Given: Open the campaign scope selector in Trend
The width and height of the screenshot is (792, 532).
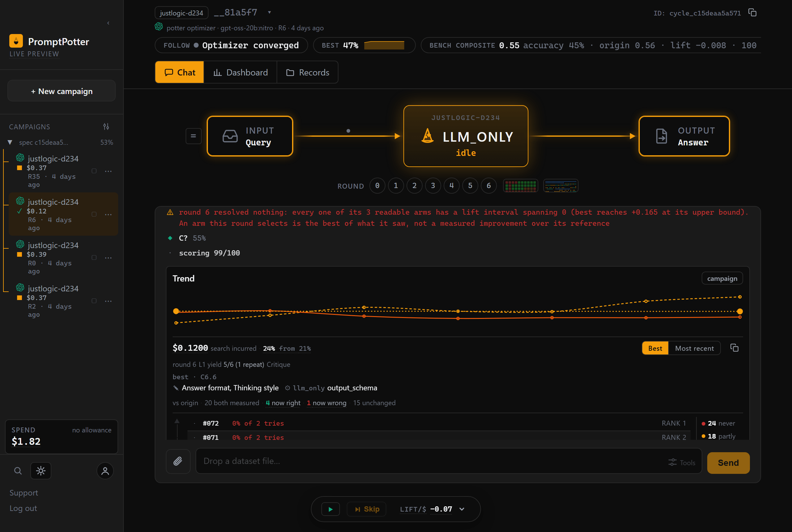Looking at the screenshot, I should click(x=722, y=278).
